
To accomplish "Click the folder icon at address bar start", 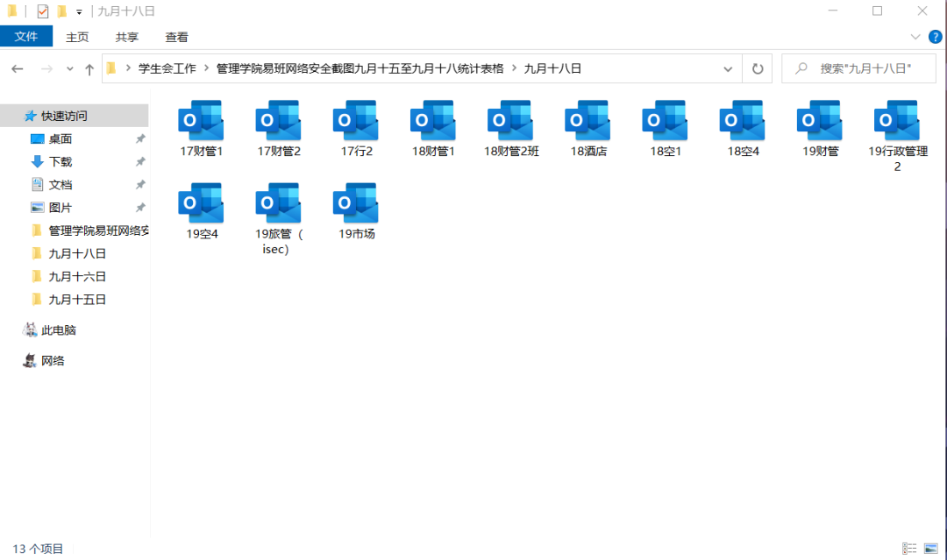I will tap(111, 68).
